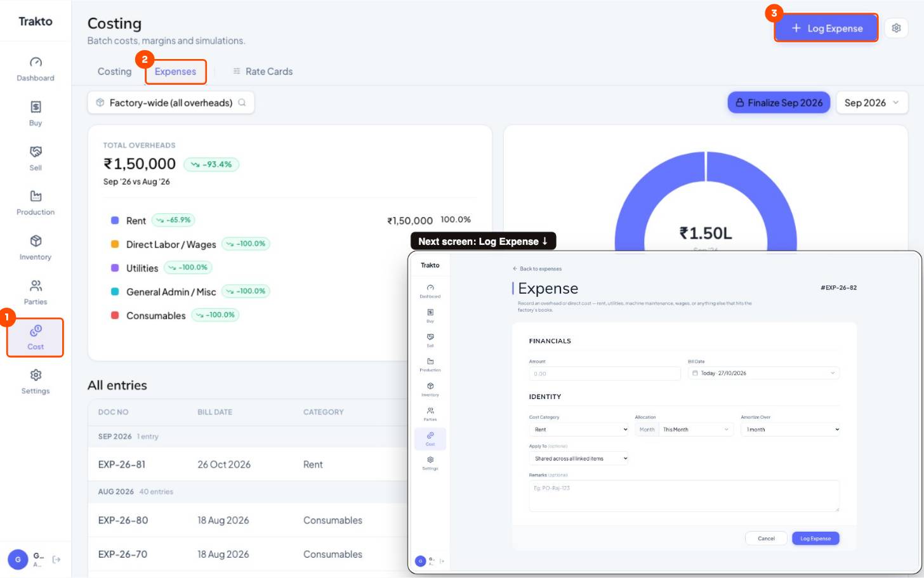This screenshot has height=578, width=924.
Task: Open the Sep 2026 month dropdown
Action: [872, 103]
